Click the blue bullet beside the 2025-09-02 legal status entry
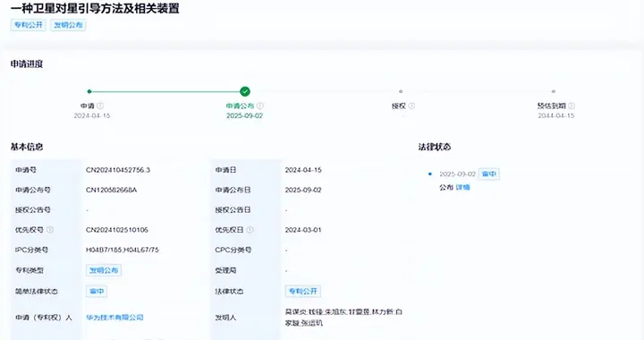This screenshot has height=340, width=644. pos(430,174)
